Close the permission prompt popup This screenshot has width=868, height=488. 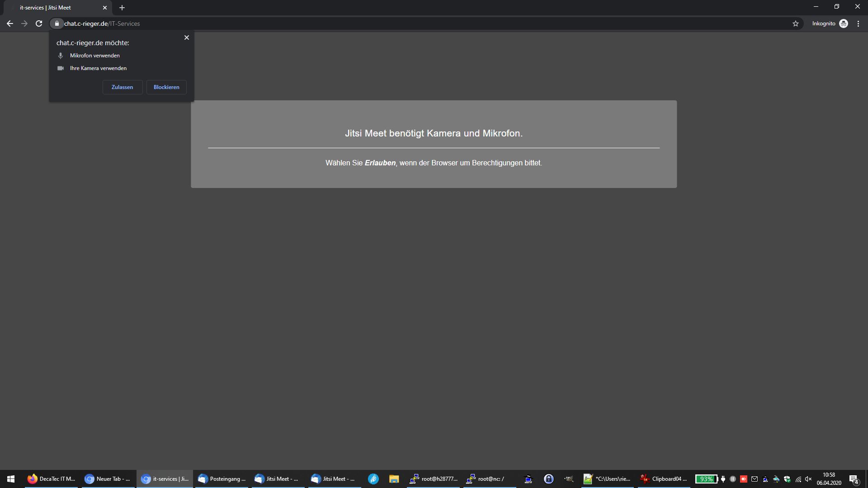pos(187,38)
